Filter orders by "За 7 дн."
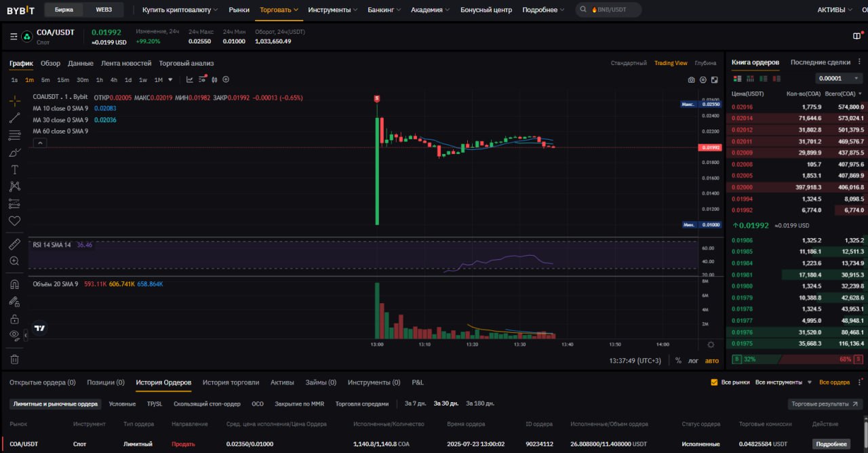The height and width of the screenshot is (453, 868). click(416, 403)
